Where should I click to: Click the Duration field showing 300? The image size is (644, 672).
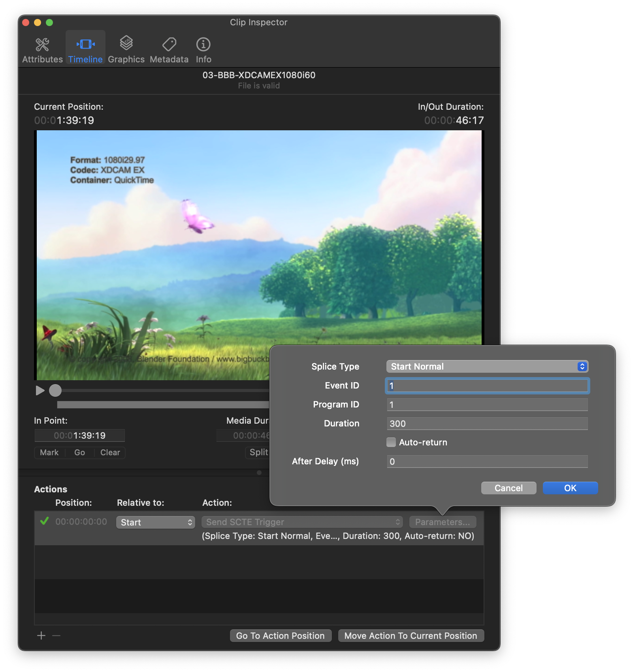(x=487, y=424)
